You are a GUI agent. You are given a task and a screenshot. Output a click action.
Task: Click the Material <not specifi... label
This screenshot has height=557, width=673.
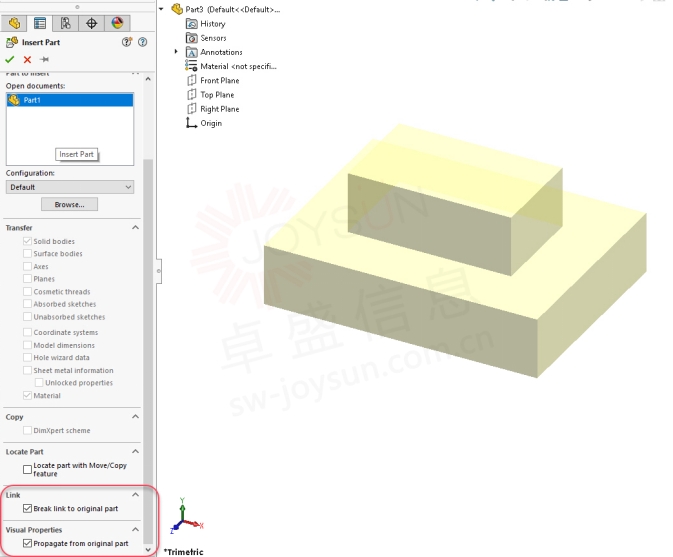coord(238,67)
